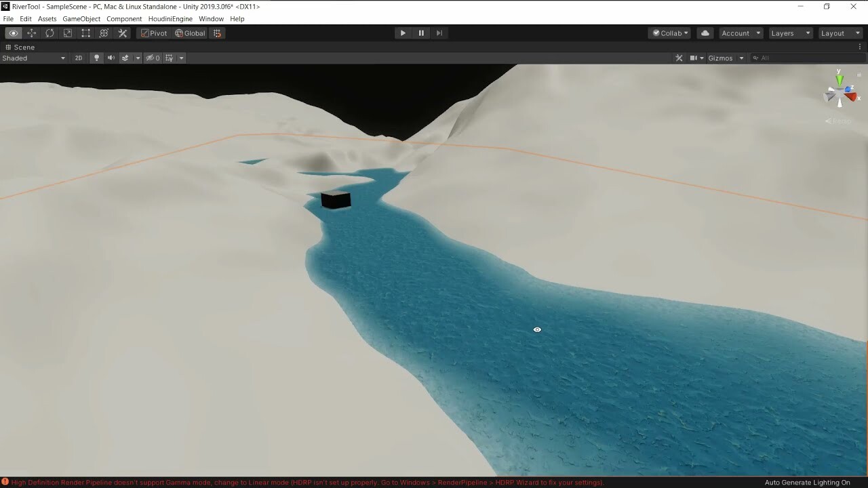
Task: Switch Pivot to Center mode
Action: (153, 33)
